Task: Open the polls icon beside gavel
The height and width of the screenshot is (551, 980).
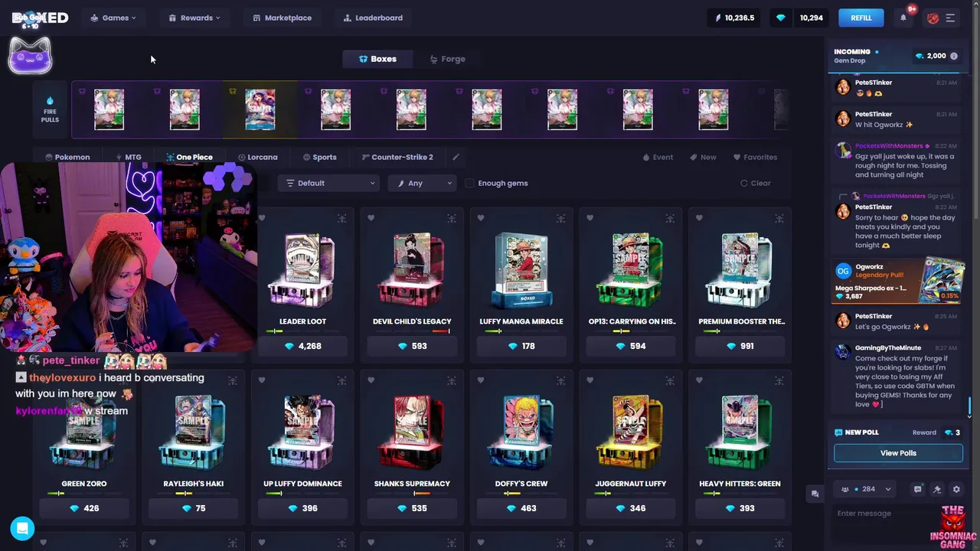Action: (x=917, y=489)
